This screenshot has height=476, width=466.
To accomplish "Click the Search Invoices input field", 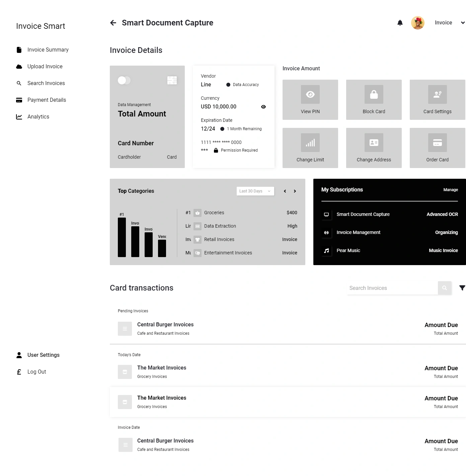I will (x=392, y=288).
